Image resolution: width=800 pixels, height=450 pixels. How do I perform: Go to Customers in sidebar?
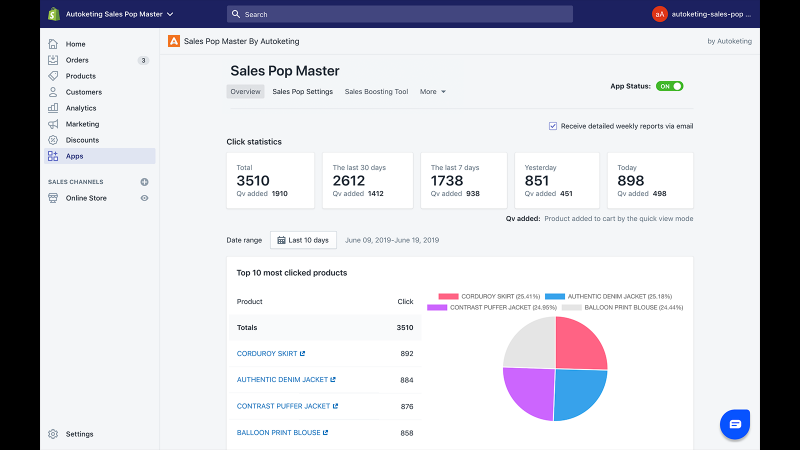click(84, 92)
